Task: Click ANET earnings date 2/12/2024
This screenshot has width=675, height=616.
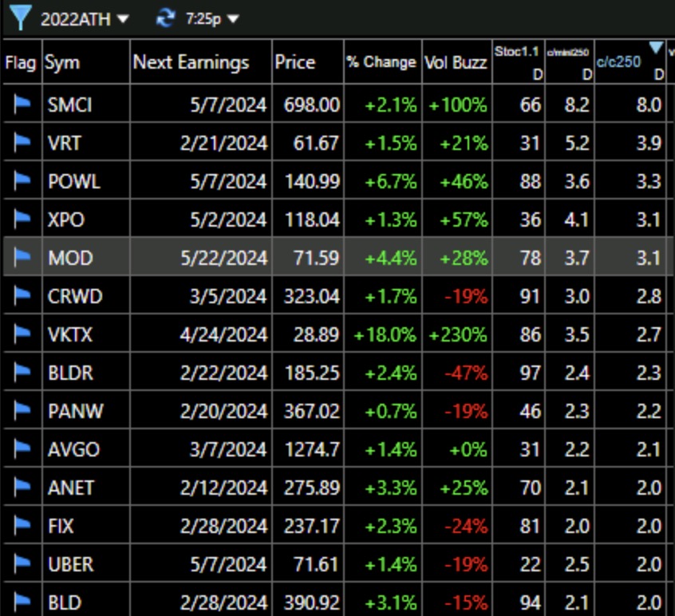Action: click(224, 488)
